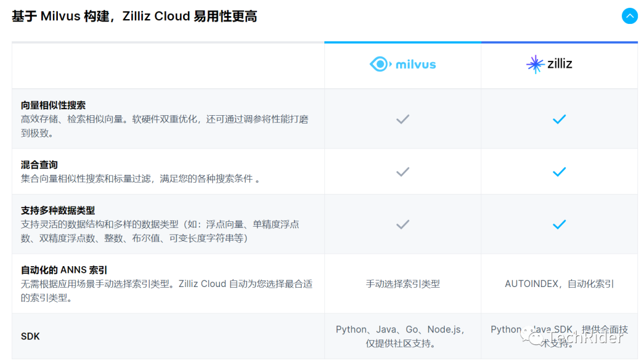
Task: Click the AUTOINDEX，自动化索引 cell
Action: pos(559,284)
